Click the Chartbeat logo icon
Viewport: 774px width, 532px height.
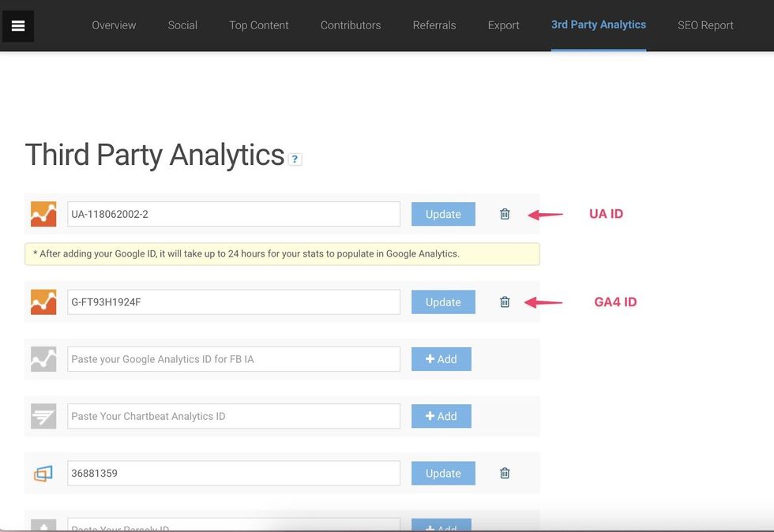tap(43, 416)
